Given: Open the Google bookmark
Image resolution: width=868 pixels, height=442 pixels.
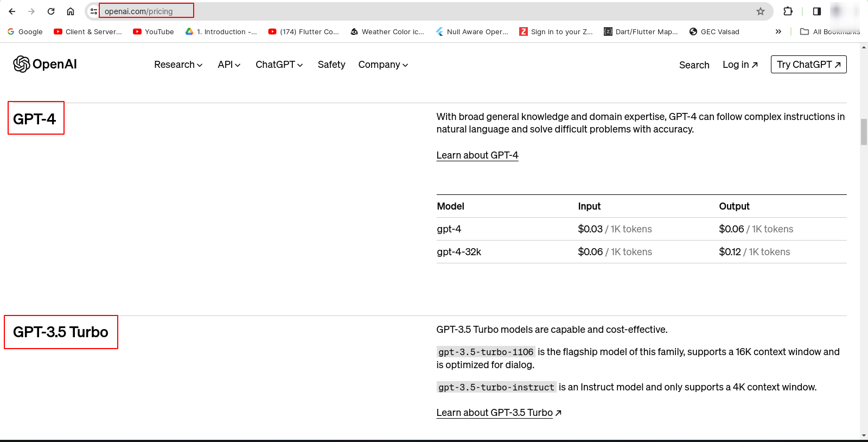Looking at the screenshot, I should click(x=25, y=31).
